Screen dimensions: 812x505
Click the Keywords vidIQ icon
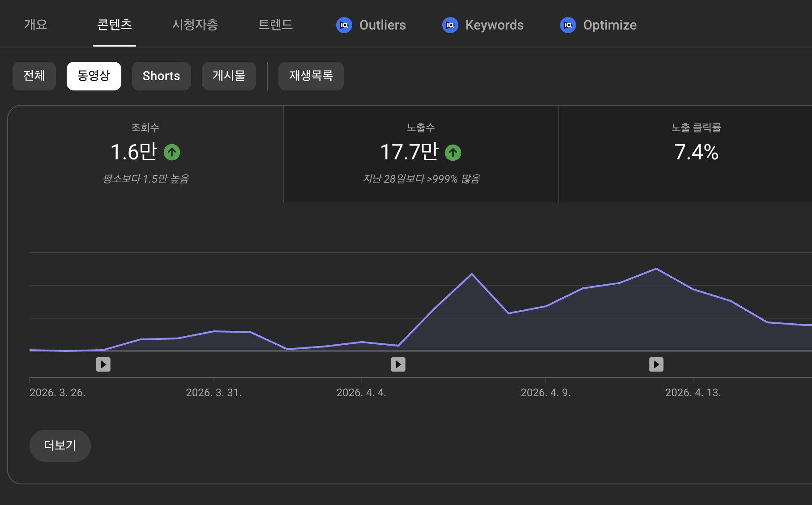pos(450,25)
